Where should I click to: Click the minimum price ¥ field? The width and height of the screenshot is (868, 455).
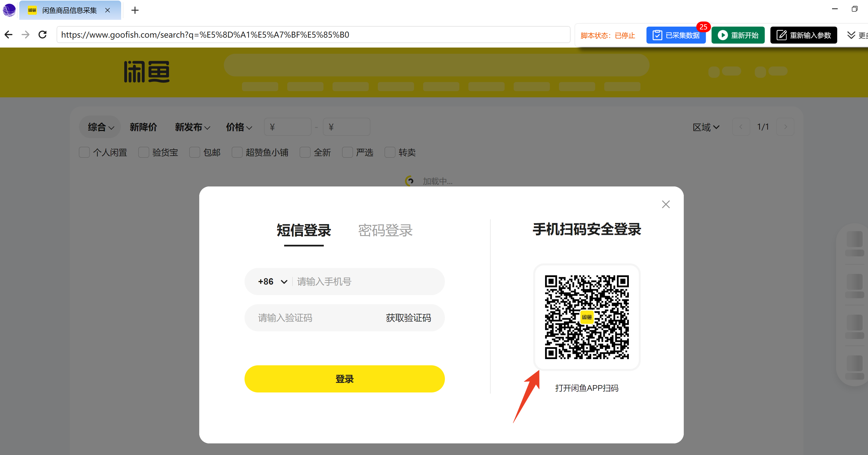coord(288,127)
